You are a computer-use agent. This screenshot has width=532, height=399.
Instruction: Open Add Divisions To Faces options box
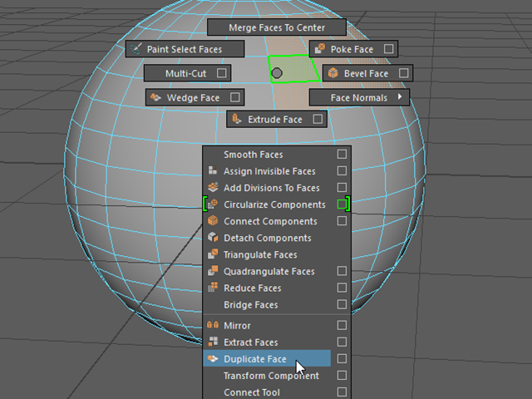342,187
